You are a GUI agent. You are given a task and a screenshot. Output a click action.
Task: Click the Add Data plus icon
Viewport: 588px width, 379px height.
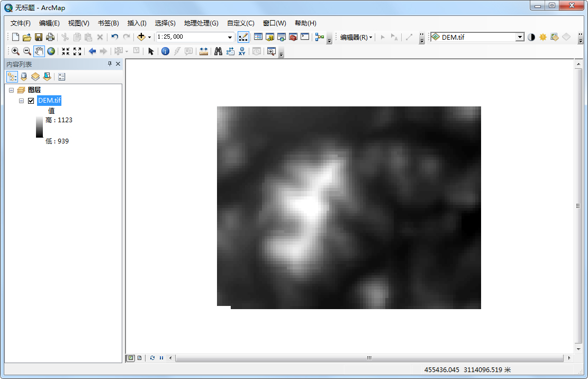click(x=141, y=37)
